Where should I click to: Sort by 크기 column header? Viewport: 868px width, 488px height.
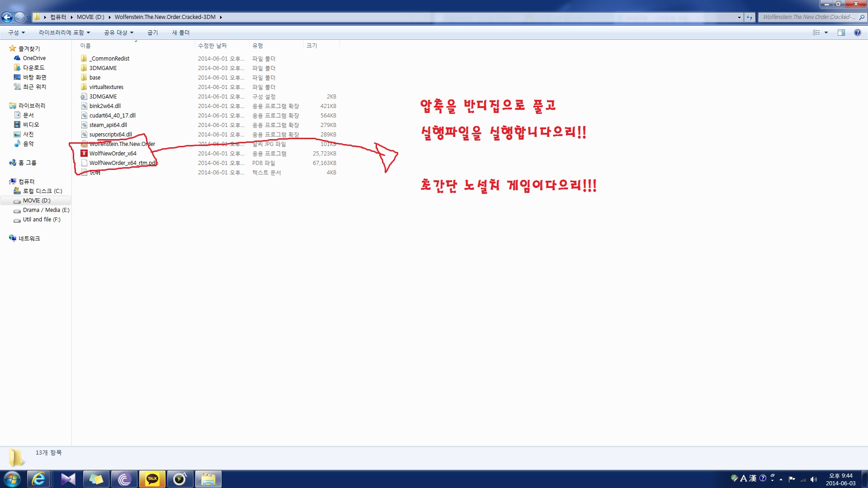321,46
